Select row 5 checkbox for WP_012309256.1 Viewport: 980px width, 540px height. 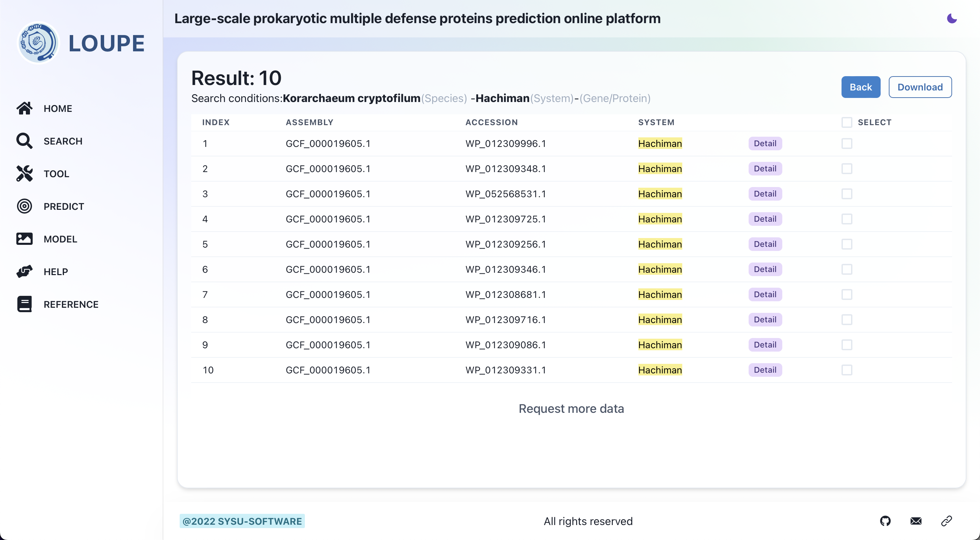pos(847,244)
